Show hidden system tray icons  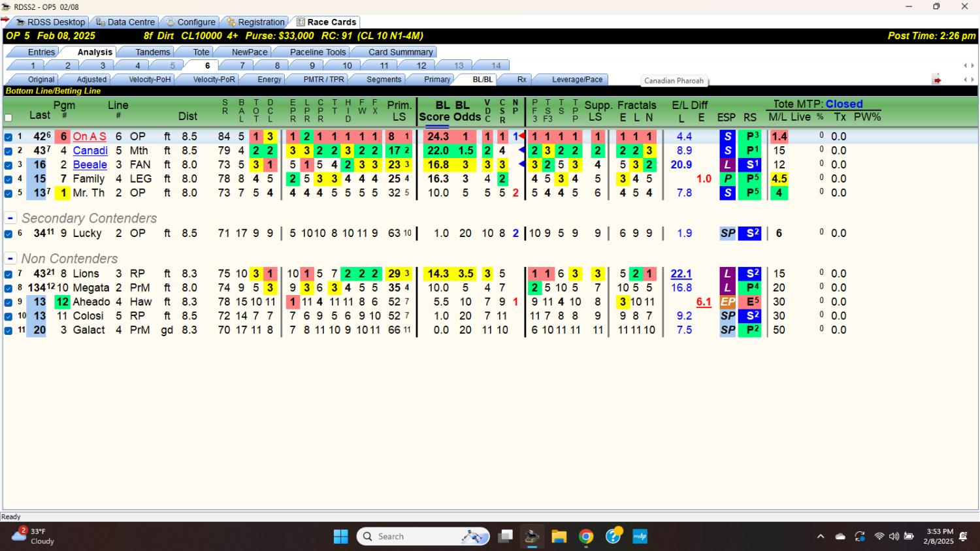coord(821,537)
